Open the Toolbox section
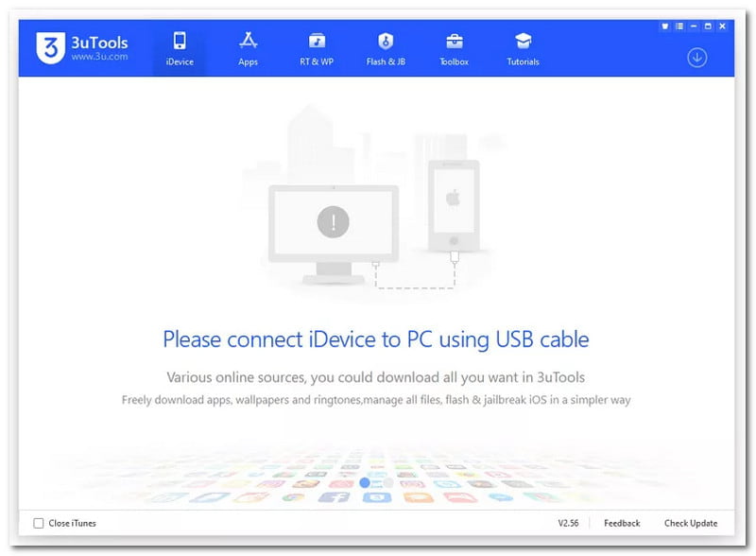The image size is (756, 556). pos(454,48)
